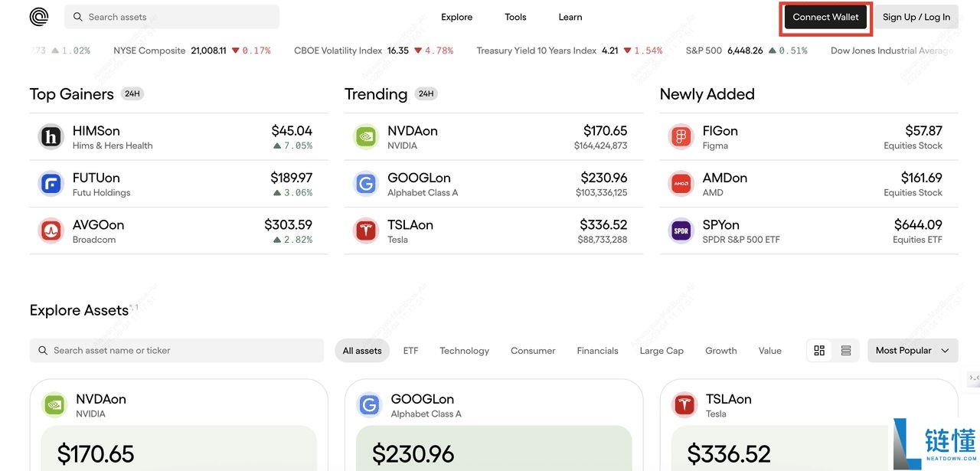Click the Alphabet Class A icon under Explore Assets
This screenshot has width=980, height=471.
(368, 404)
